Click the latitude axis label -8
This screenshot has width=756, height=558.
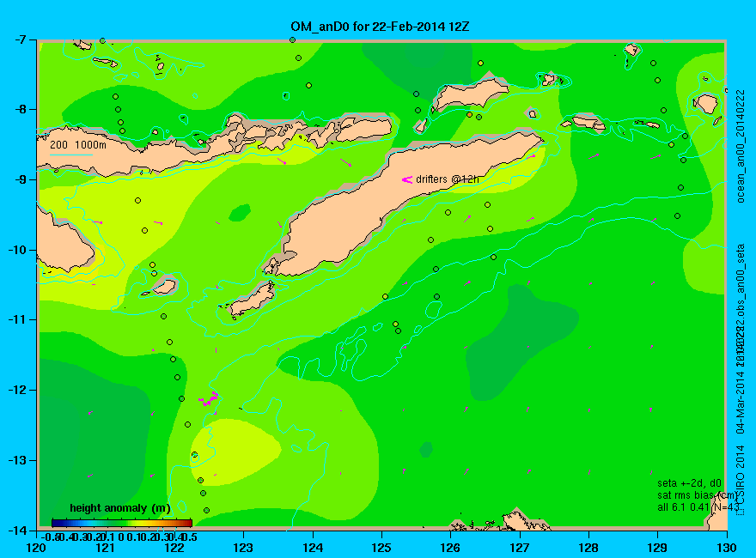(21, 109)
